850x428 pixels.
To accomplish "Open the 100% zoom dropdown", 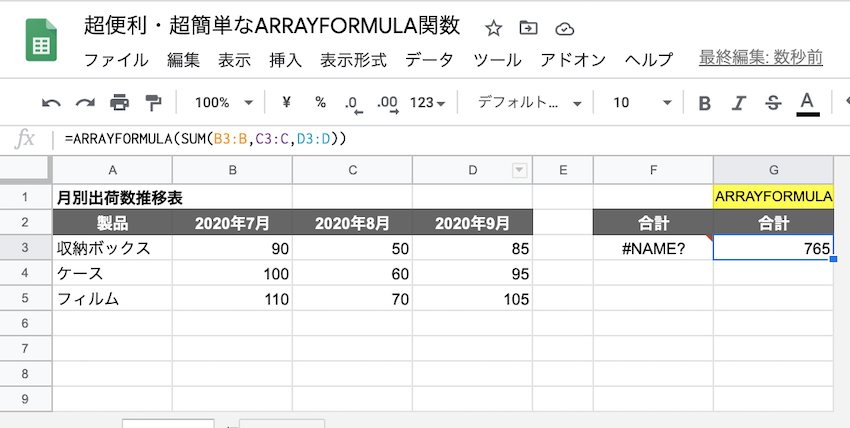I will [223, 103].
